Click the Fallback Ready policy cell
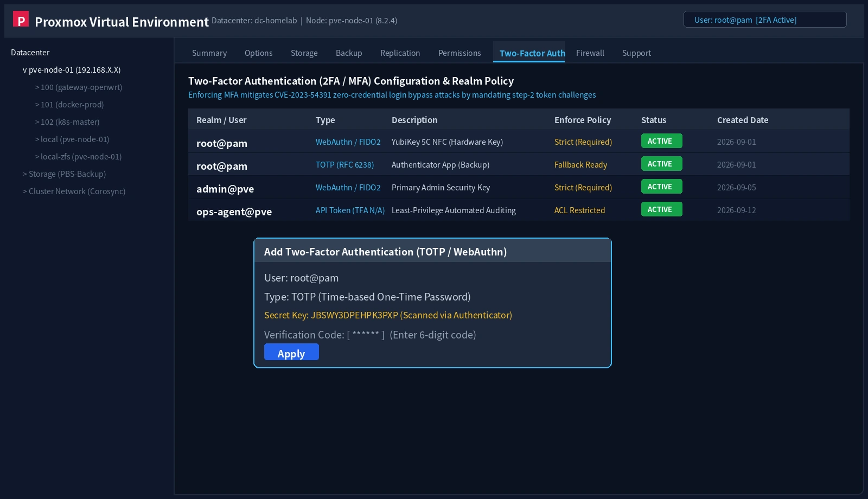This screenshot has width=868, height=499. coord(581,165)
